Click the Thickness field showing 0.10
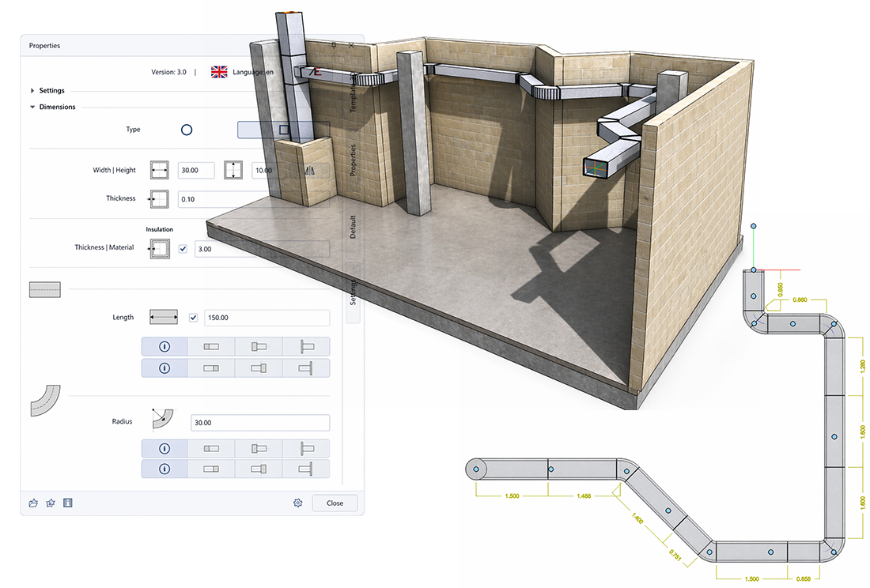Image resolution: width=870 pixels, height=588 pixels. click(254, 199)
